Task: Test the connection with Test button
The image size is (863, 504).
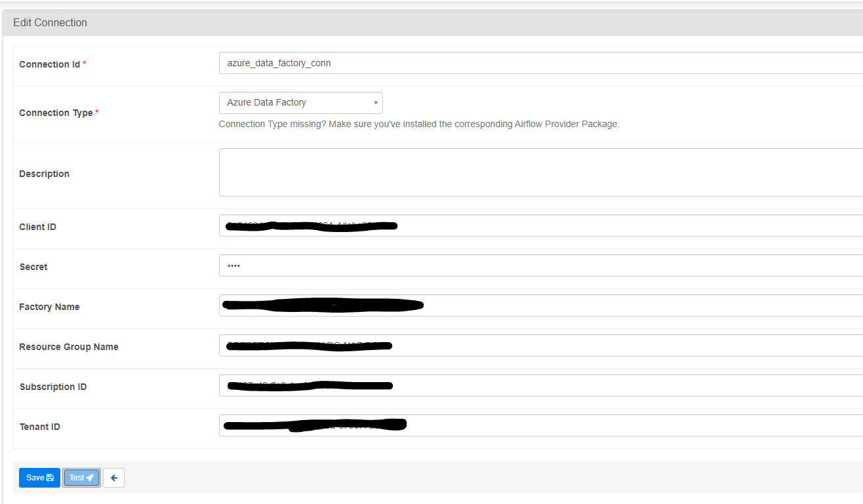Action: coord(82,478)
